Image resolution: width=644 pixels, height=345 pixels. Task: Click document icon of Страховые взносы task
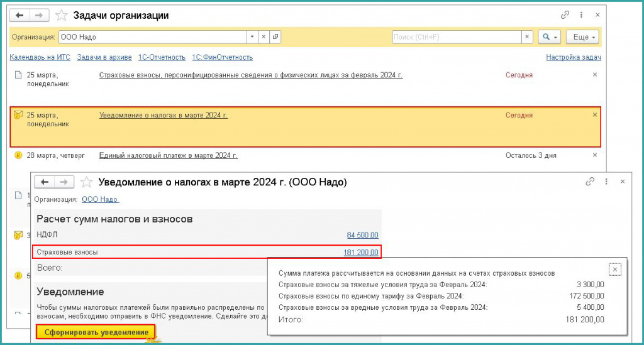[18, 75]
